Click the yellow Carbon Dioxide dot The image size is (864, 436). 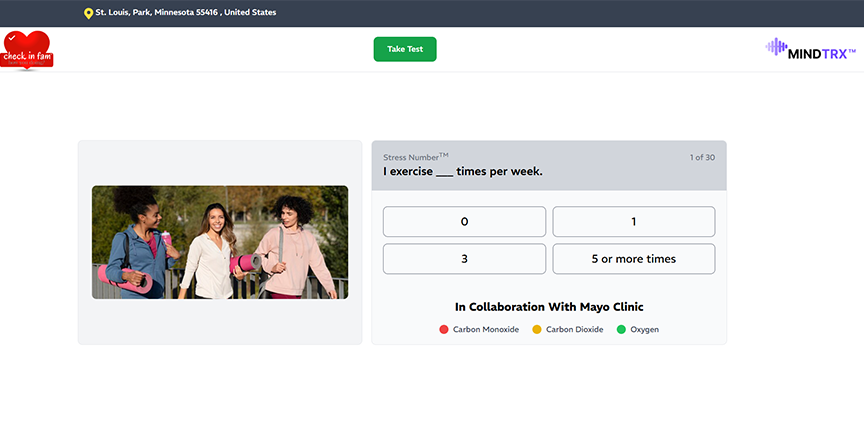[537, 330]
